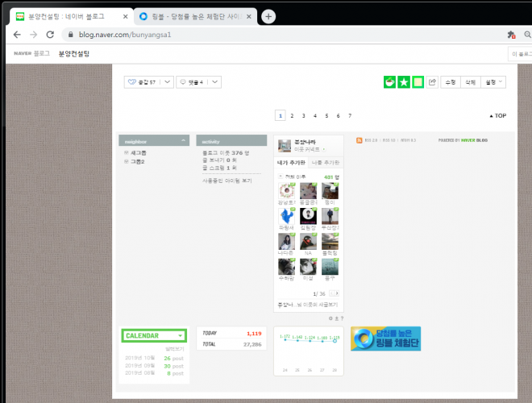Click the browser back arrow

coord(15,35)
